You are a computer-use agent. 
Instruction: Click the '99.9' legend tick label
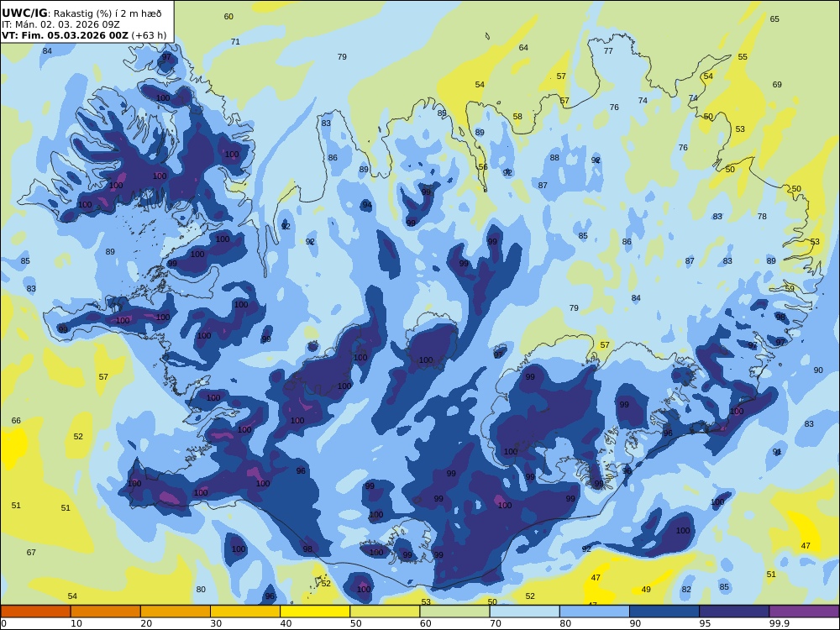pos(780,623)
